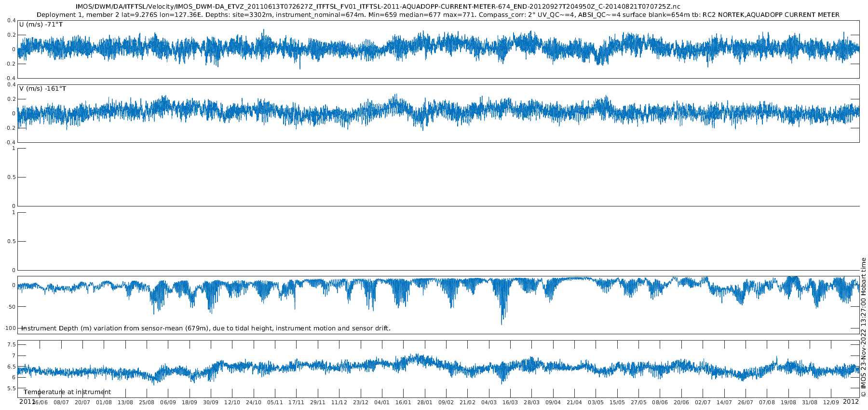868x410 pixels.
Task: Select the 28/03 date tick label
Action: point(531,403)
